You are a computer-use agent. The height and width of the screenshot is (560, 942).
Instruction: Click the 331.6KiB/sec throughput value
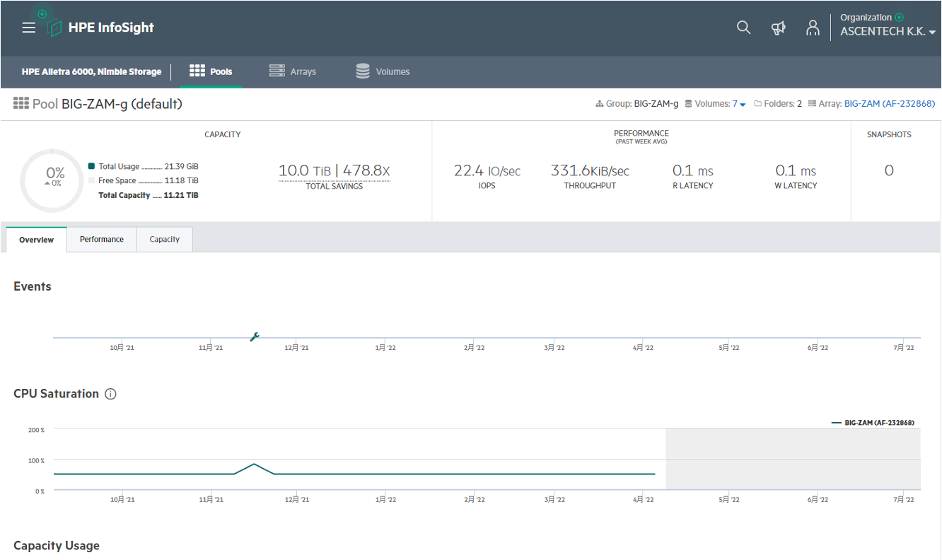pyautogui.click(x=590, y=170)
